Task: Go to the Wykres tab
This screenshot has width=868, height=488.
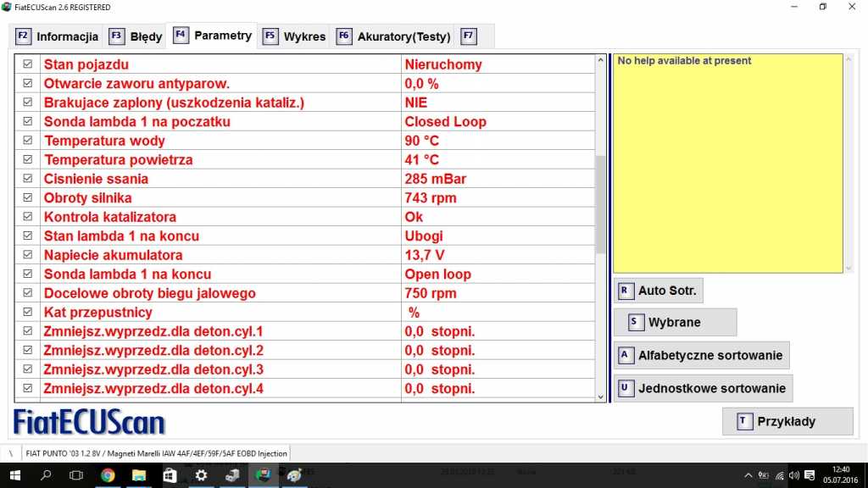Action: [294, 36]
